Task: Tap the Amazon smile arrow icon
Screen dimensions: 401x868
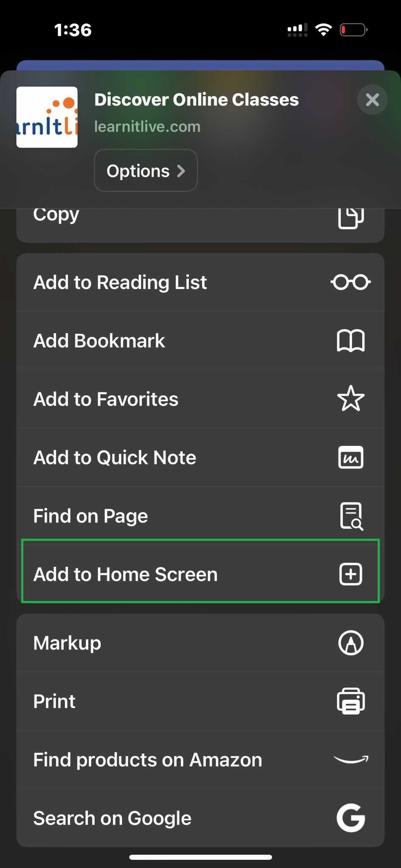Action: coord(351,759)
